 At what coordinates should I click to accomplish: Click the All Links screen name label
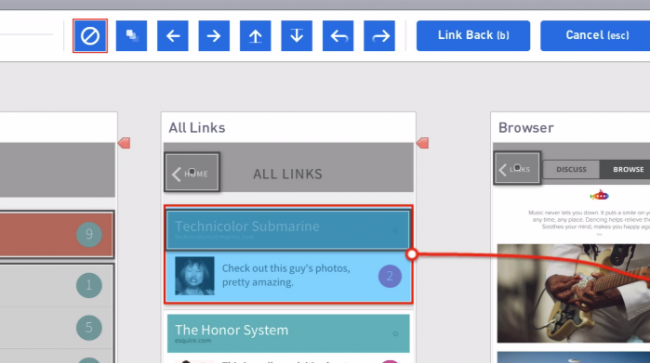197,128
